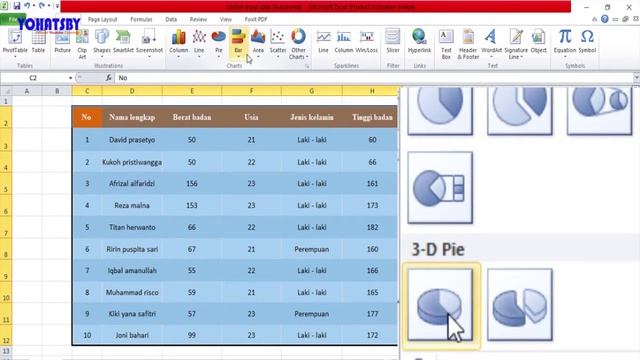Select column A header
The width and height of the screenshot is (640, 360).
27,91
